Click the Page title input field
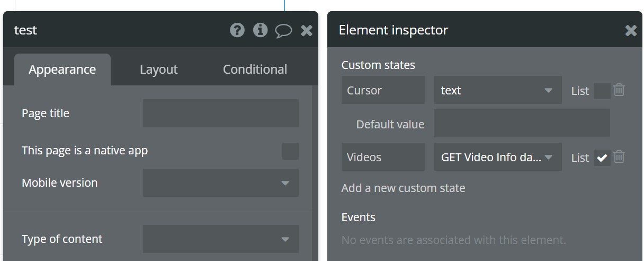 [221, 113]
